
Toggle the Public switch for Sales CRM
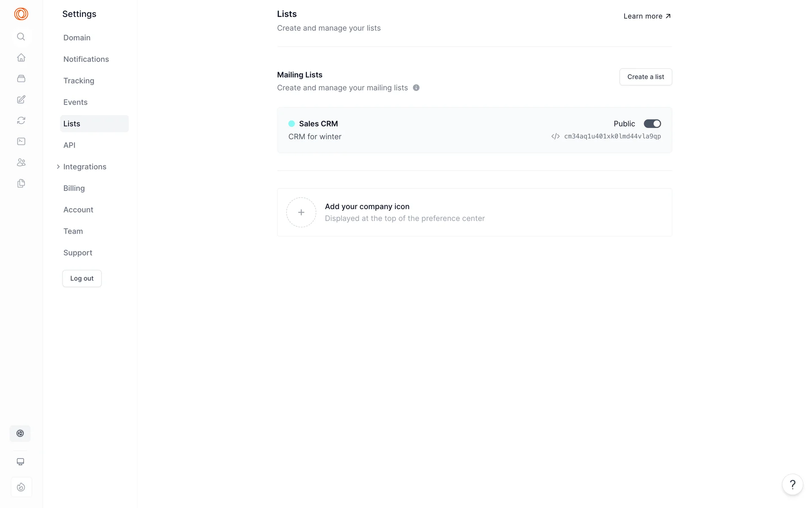coord(652,124)
